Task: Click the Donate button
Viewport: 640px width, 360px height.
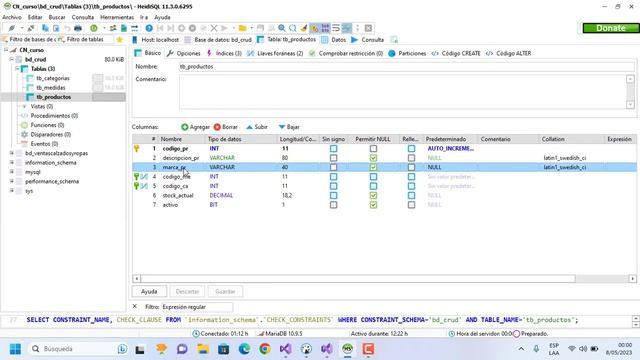Action: 611,28
